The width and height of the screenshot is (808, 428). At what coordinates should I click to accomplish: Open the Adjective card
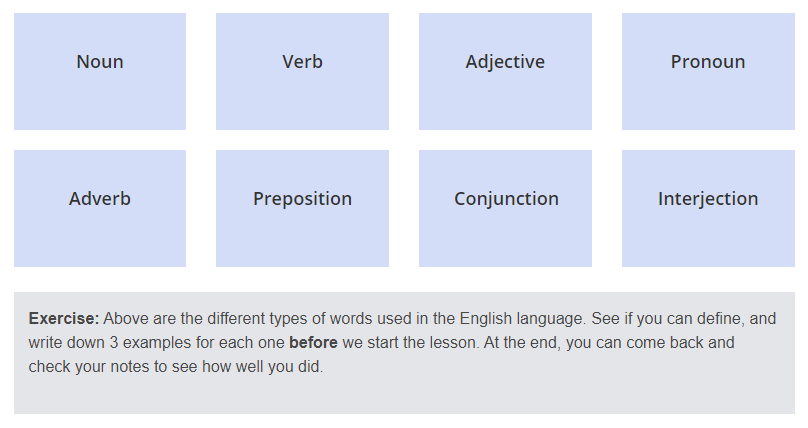click(x=505, y=72)
